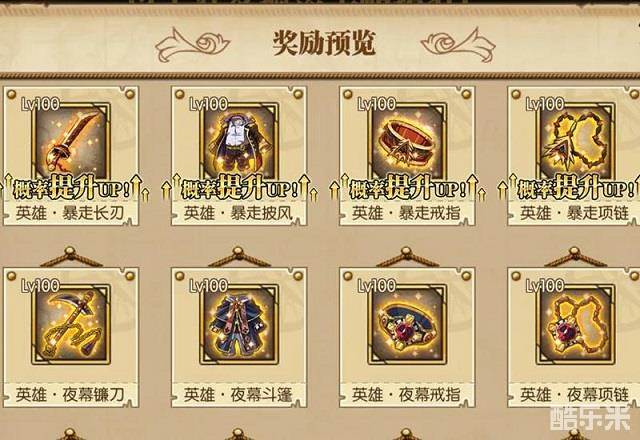The image size is (640, 440).
Task: Select the 英雄·夜幕镰刀 scythe icon
Action: tap(71, 324)
